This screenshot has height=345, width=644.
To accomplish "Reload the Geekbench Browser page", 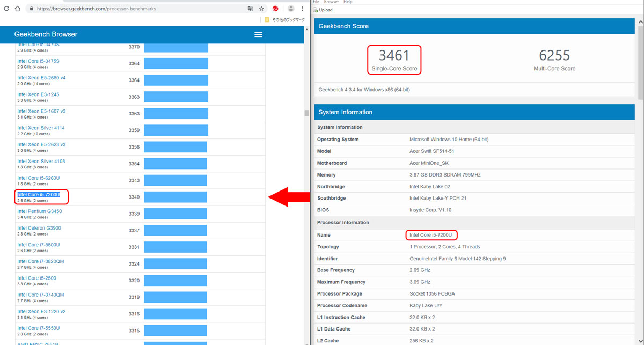I will pos(6,9).
